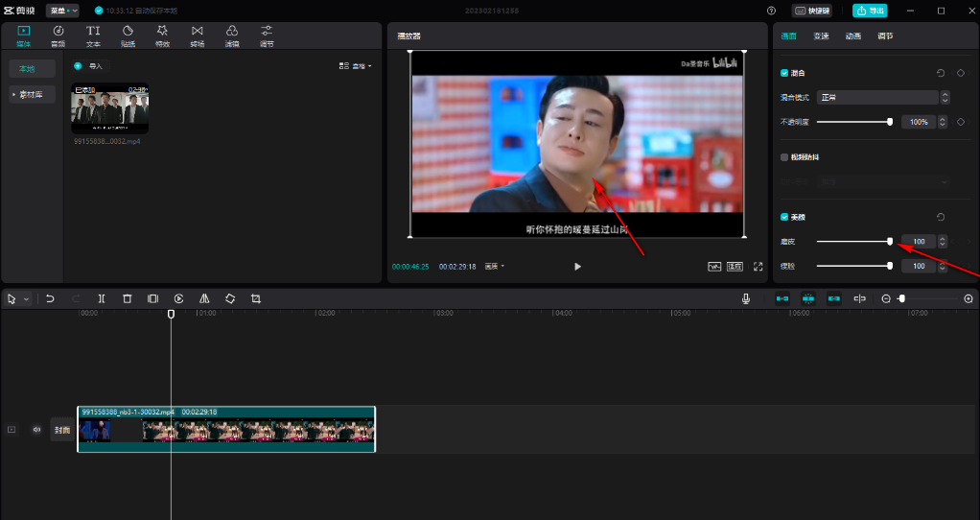
Task: Open the 菜单 menu dropdown
Action: 62,11
